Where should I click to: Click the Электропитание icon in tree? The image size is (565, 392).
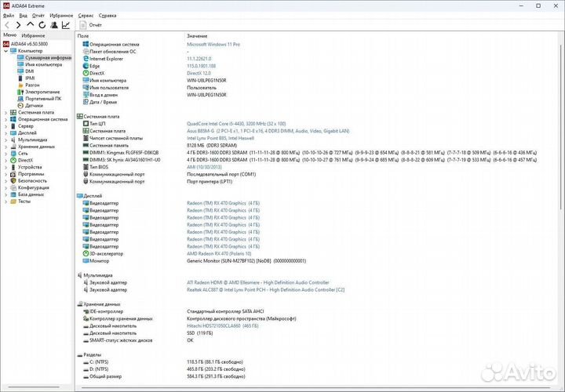click(20, 92)
